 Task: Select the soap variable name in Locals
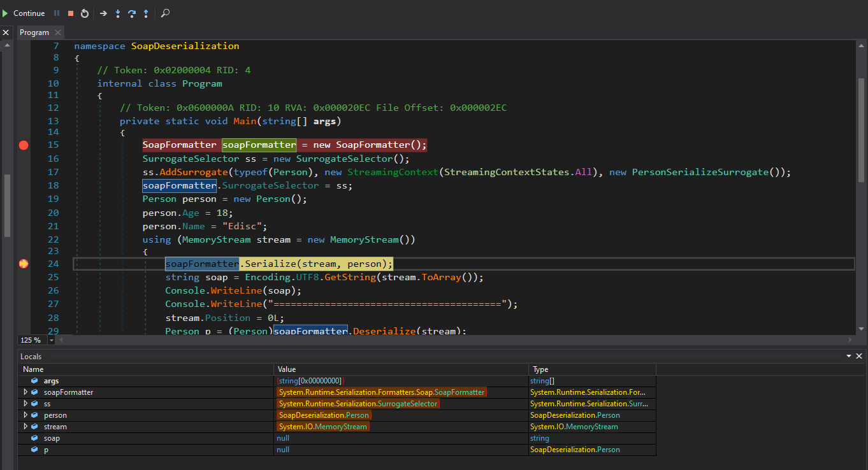[x=52, y=438]
